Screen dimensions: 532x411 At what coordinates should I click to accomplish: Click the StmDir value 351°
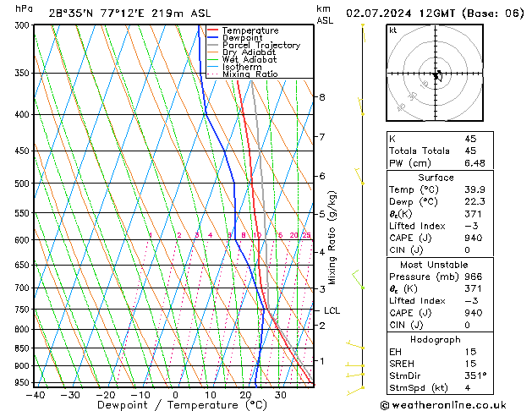[475, 375]
